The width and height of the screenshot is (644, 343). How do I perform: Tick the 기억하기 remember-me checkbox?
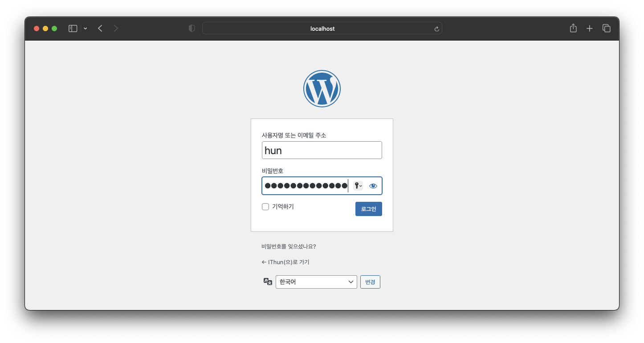coord(265,207)
